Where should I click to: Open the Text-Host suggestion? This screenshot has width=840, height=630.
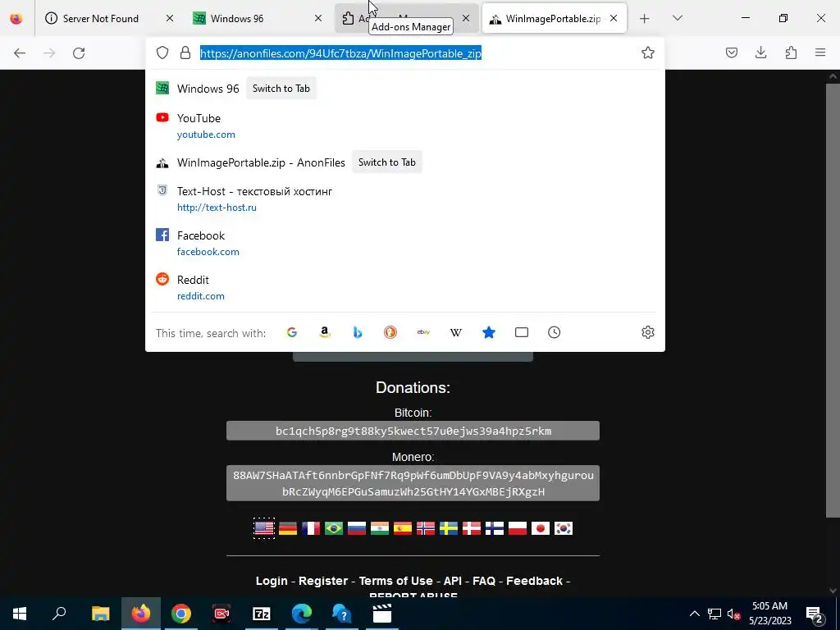coord(405,199)
